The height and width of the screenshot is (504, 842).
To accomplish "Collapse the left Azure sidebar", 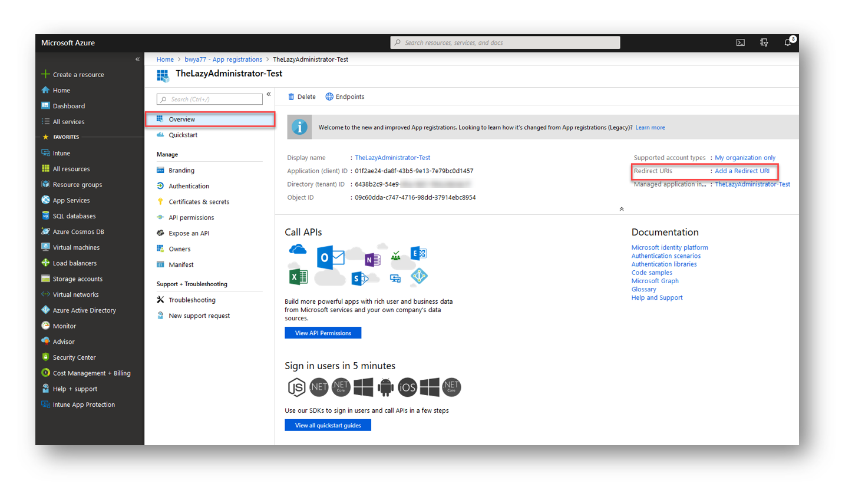I will 137,59.
